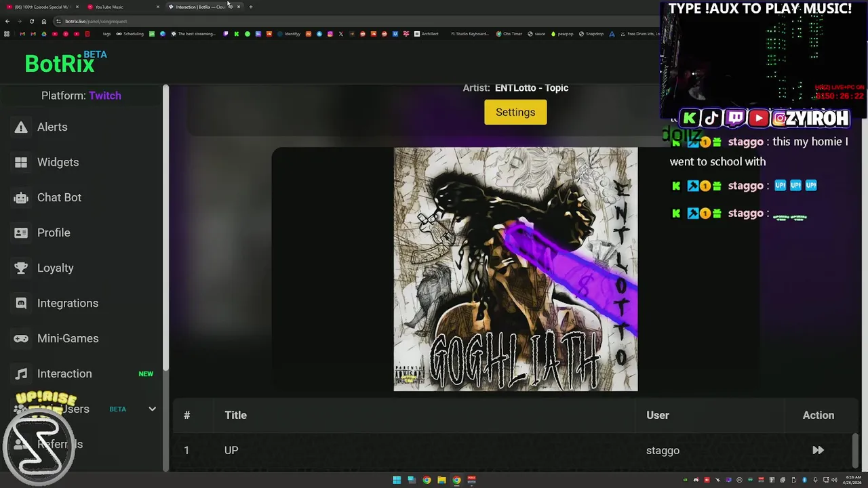
Task: Click the browser apps grid icon
Action: click(x=6, y=34)
